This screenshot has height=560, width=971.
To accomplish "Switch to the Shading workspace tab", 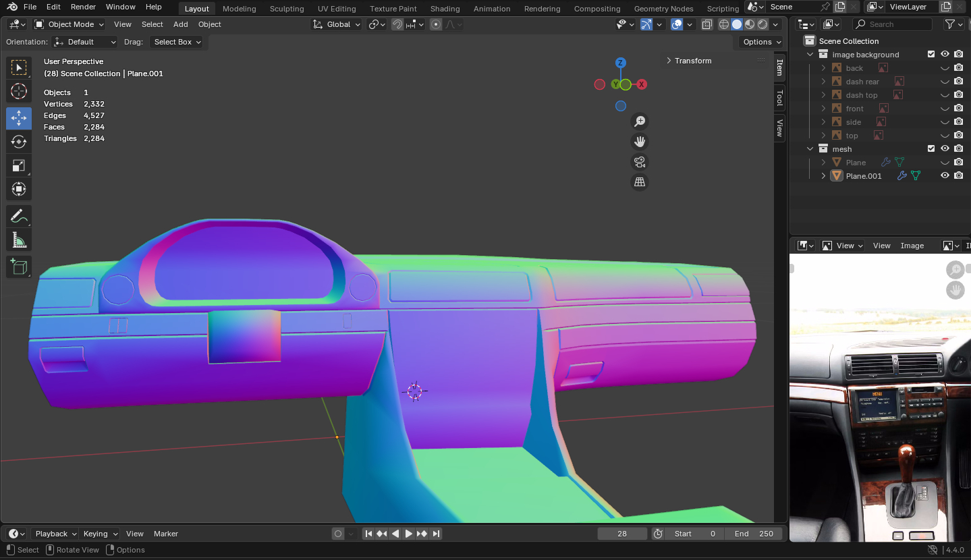I will pyautogui.click(x=445, y=9).
